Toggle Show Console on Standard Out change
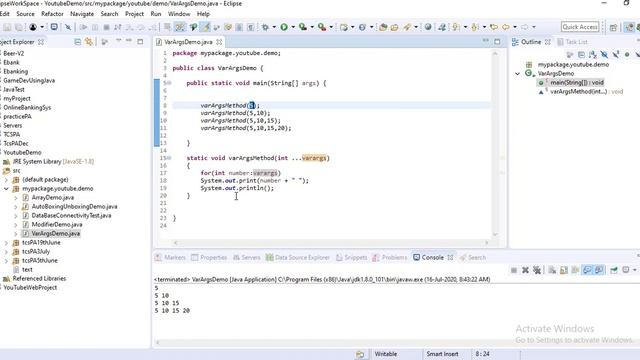The width and height of the screenshot is (640, 360). click(x=587, y=270)
